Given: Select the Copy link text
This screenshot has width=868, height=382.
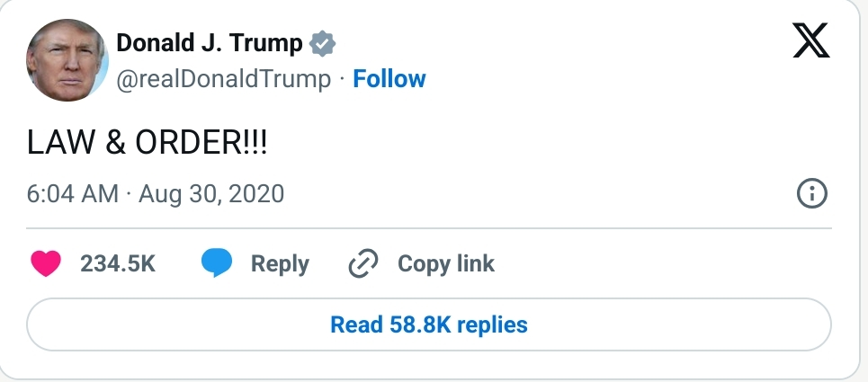Looking at the screenshot, I should [446, 263].
